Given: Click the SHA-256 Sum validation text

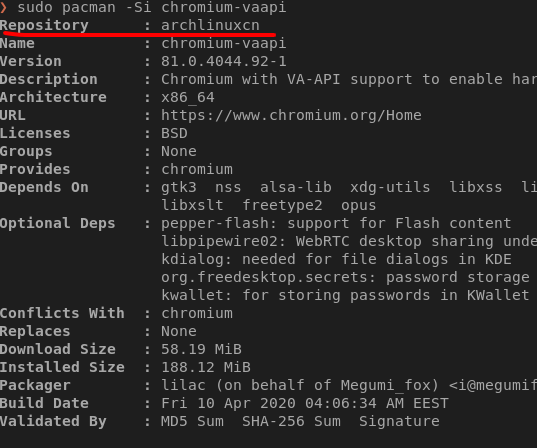Looking at the screenshot, I should click(291, 421).
